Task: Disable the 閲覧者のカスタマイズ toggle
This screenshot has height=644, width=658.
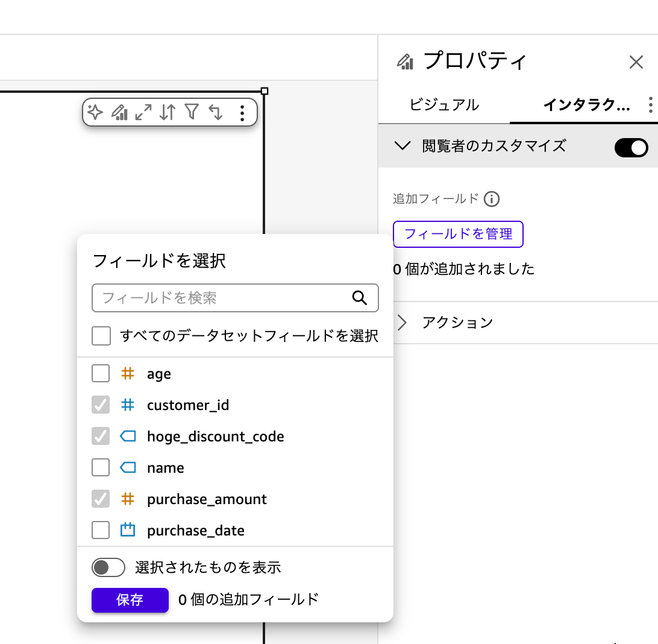Action: click(x=631, y=147)
